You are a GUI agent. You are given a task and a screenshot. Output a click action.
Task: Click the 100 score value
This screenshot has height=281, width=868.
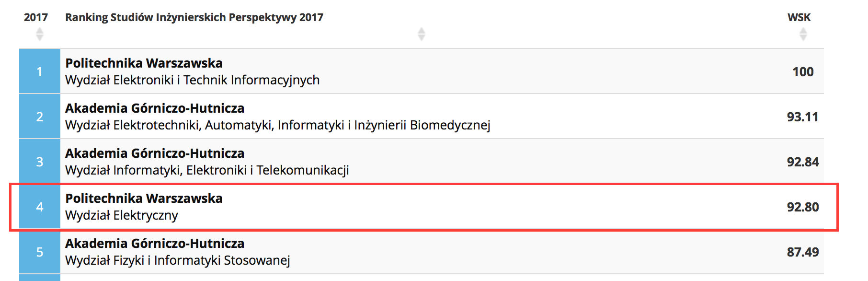tap(803, 72)
